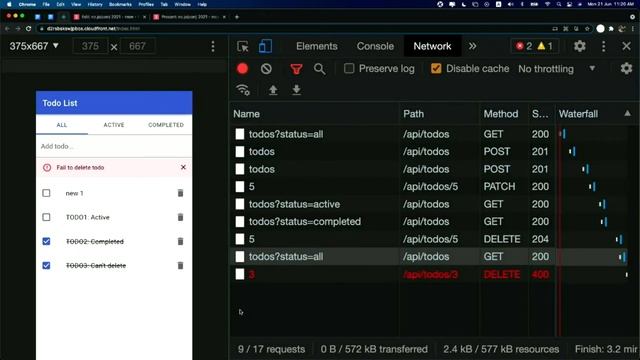This screenshot has height=360, width=640.
Task: Clear the network log
Action: tap(266, 69)
